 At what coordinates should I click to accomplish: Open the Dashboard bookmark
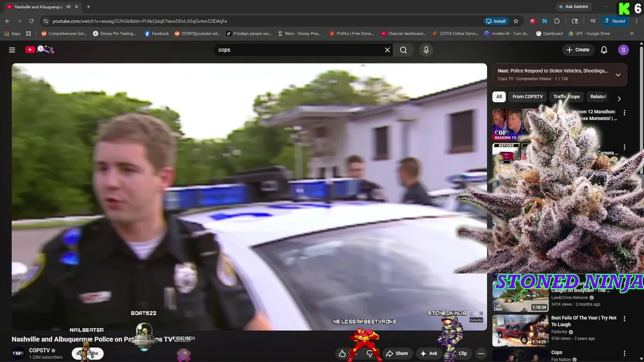tap(549, 34)
